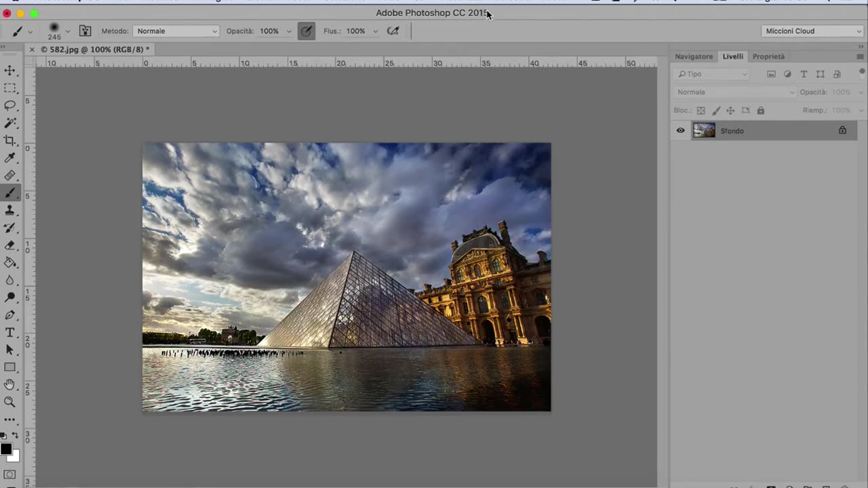Open the Miccioni Cloud workspace dropdown
868x488 pixels.
812,30
